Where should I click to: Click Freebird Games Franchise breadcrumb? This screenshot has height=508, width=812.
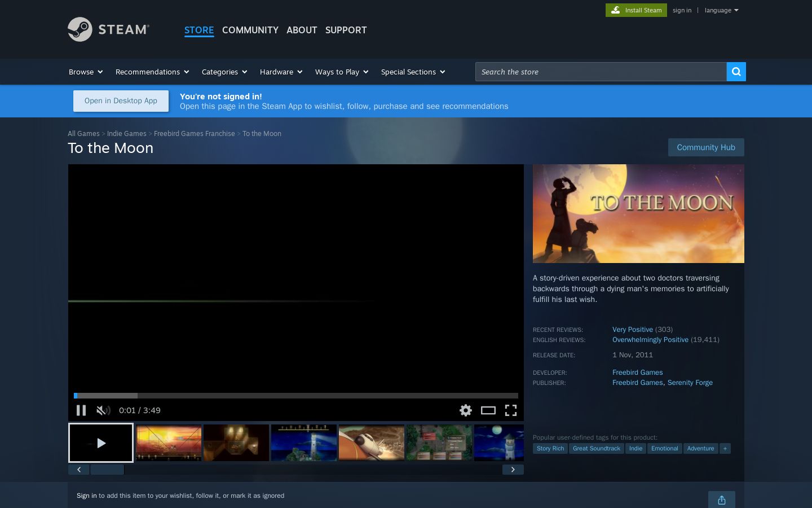195,134
